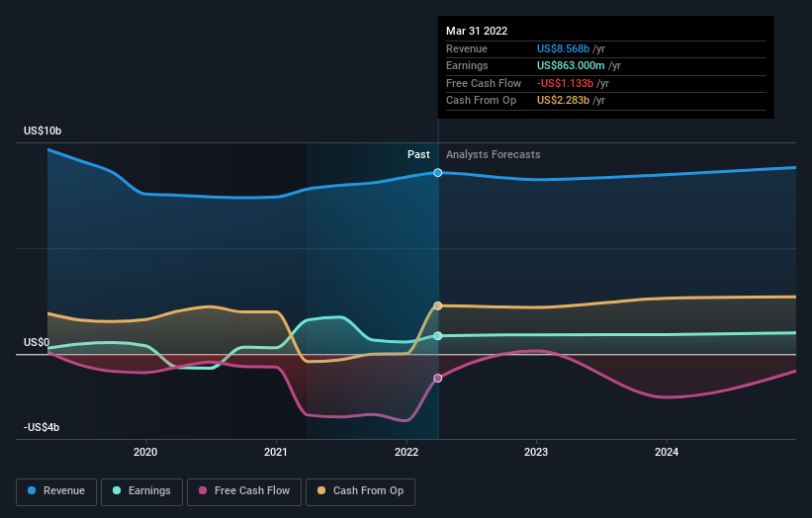
Task: Toggle the Revenue legend button
Action: (x=56, y=491)
